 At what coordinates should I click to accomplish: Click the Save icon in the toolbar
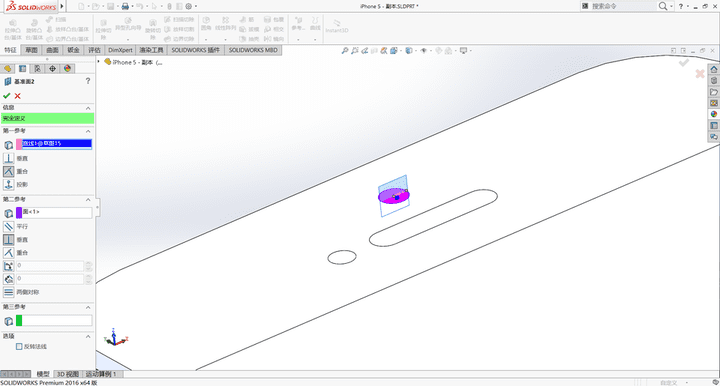pos(111,6)
